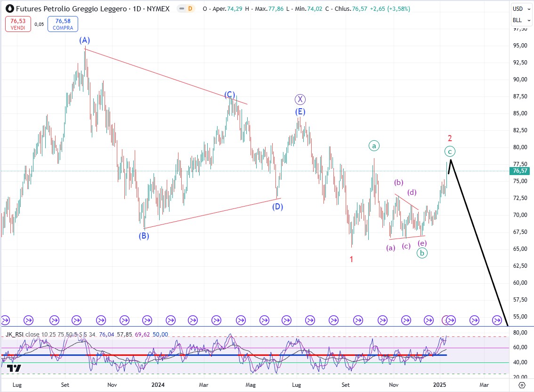534x392 pixels.
Task: Click the 95,00 price axis label
Action: click(x=520, y=46)
